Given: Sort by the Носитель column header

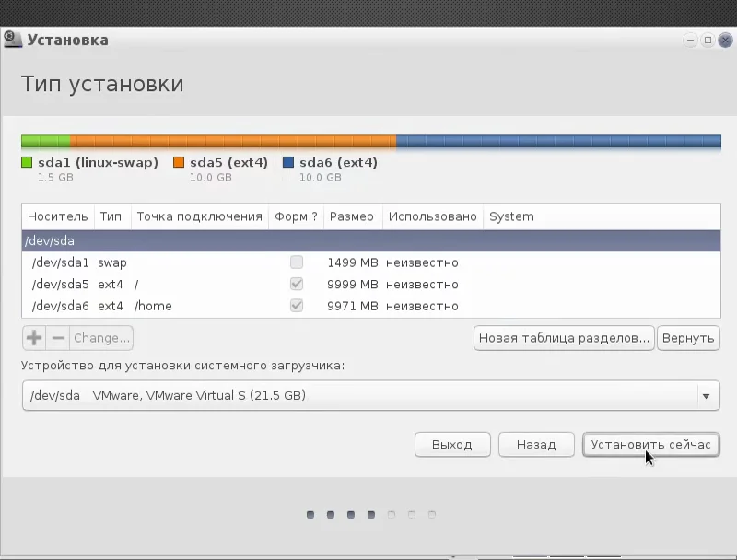Looking at the screenshot, I should pos(58,216).
